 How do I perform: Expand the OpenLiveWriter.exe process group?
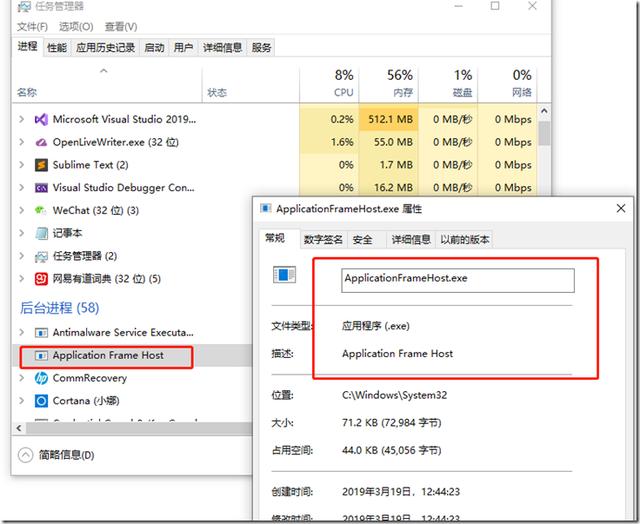point(22,142)
